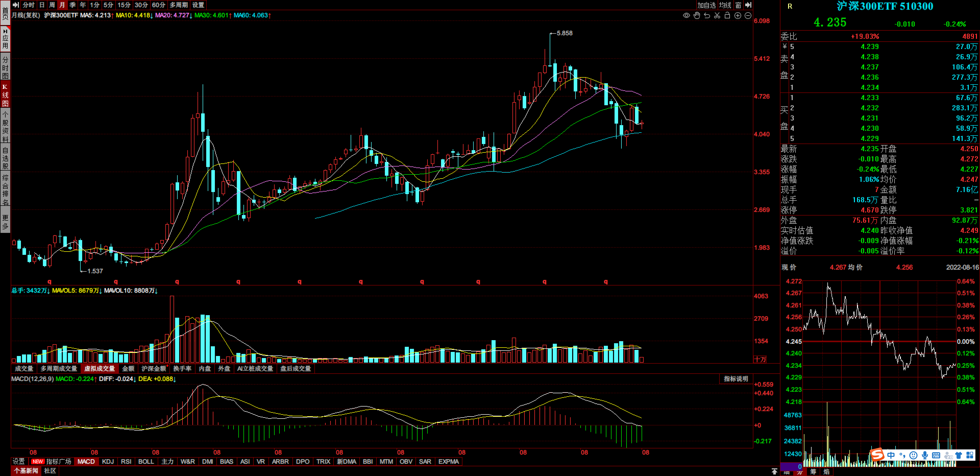Image resolution: width=980 pixels, height=476 pixels.
Task: Toggle Sogou Chinese/English input mode
Action: [891, 455]
